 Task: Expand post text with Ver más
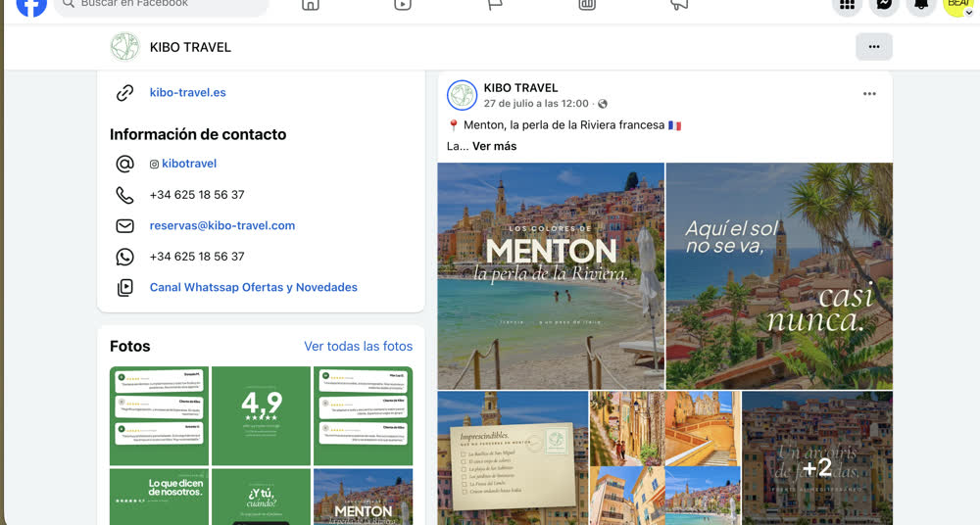pos(494,146)
